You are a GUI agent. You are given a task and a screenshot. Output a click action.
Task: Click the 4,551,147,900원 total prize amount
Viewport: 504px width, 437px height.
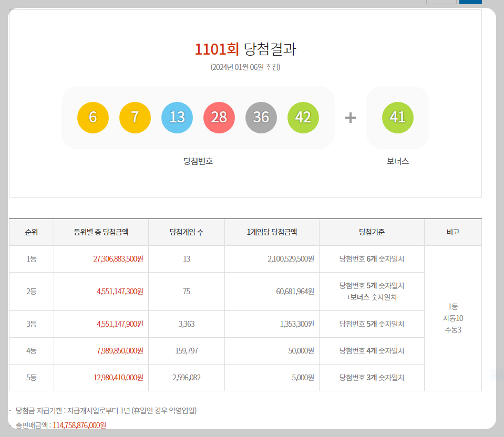click(120, 324)
